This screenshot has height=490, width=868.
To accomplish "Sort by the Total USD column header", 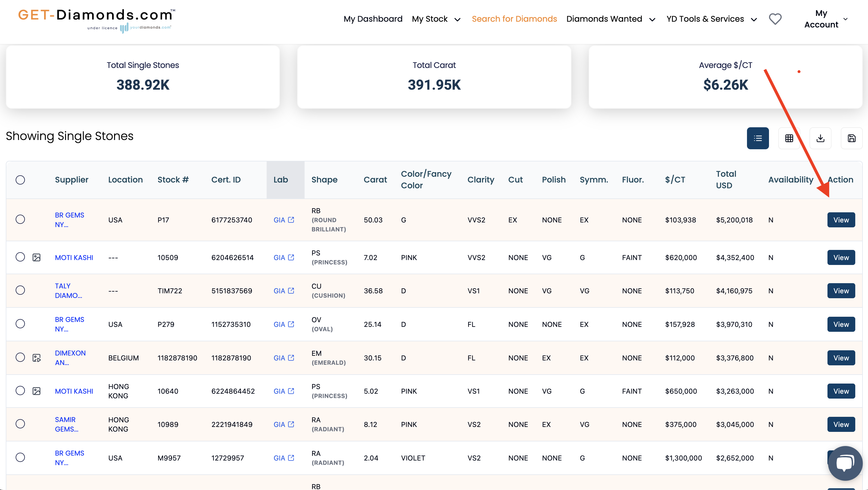I will click(x=726, y=180).
